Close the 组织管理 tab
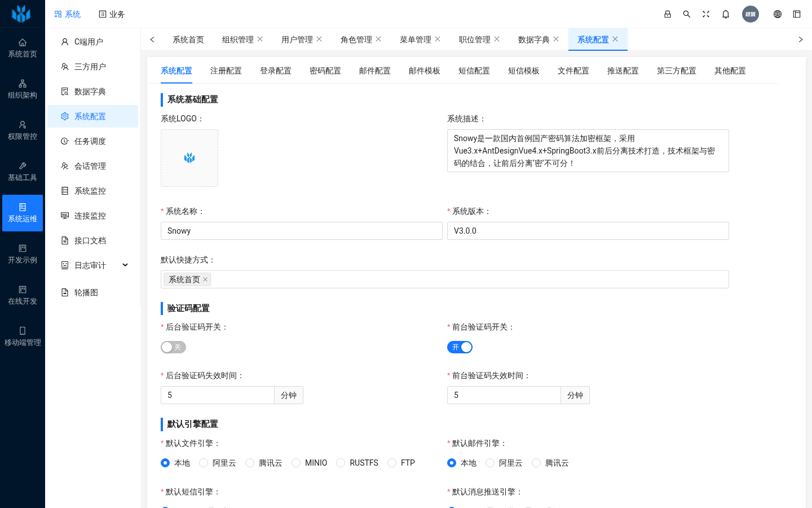The height and width of the screenshot is (508, 812). 260,39
